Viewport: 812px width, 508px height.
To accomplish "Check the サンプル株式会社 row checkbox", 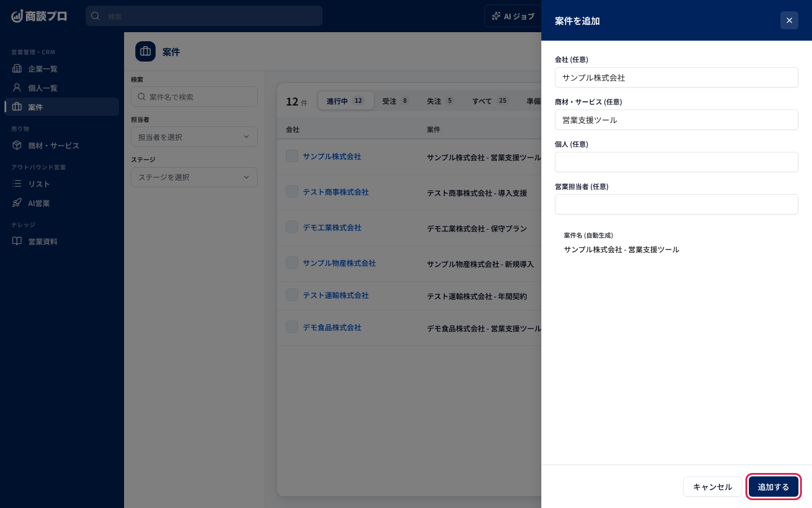I will point(292,156).
